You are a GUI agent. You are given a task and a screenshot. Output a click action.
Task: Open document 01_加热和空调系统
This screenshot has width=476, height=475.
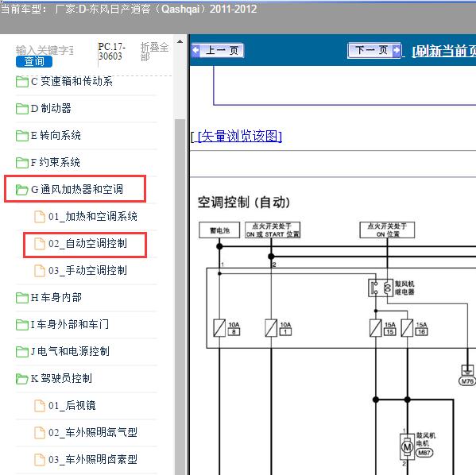(93, 216)
